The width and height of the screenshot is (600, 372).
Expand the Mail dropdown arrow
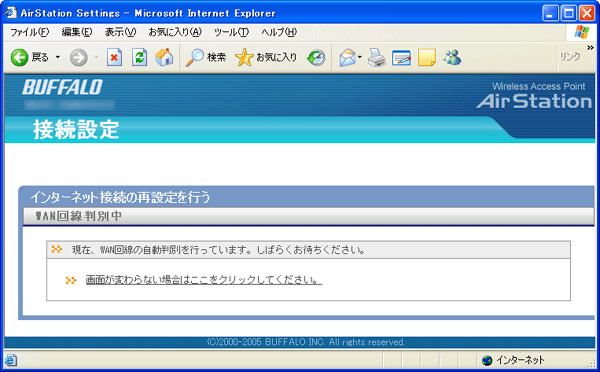pyautogui.click(x=360, y=57)
